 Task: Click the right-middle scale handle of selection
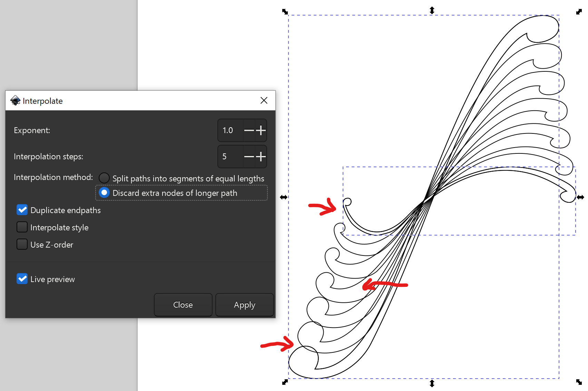580,197
